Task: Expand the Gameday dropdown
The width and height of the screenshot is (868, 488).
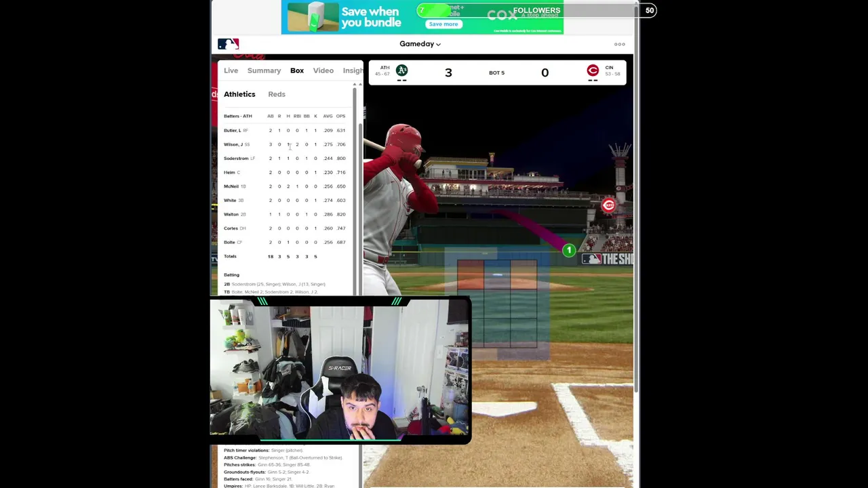Action: (420, 44)
